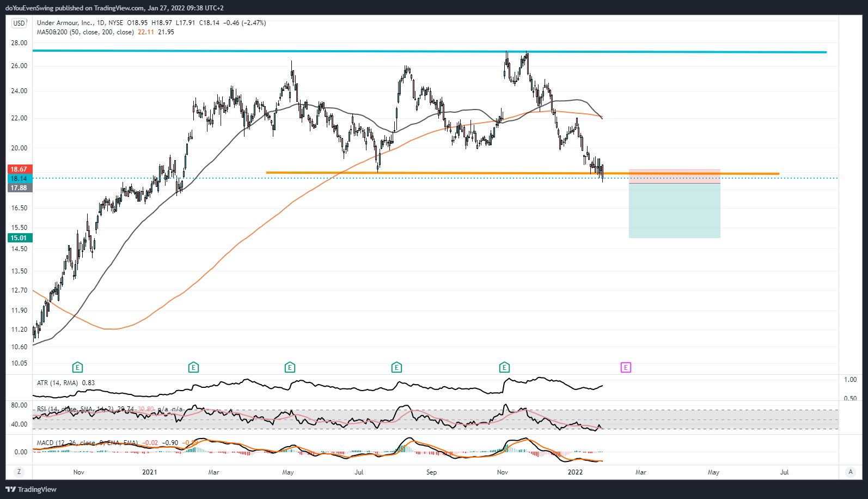This screenshot has width=868, height=499.
Task: Click the gray 17.88 entry price label
Action: tap(19, 188)
